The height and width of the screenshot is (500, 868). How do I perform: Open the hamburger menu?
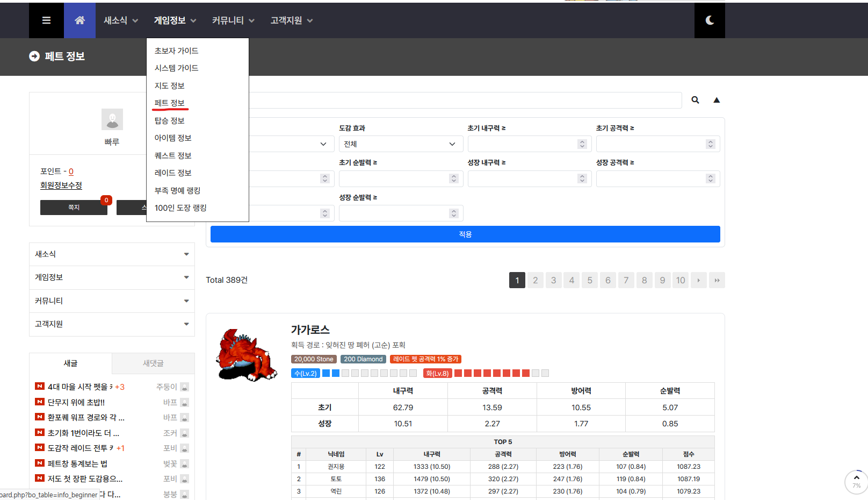pos(46,20)
